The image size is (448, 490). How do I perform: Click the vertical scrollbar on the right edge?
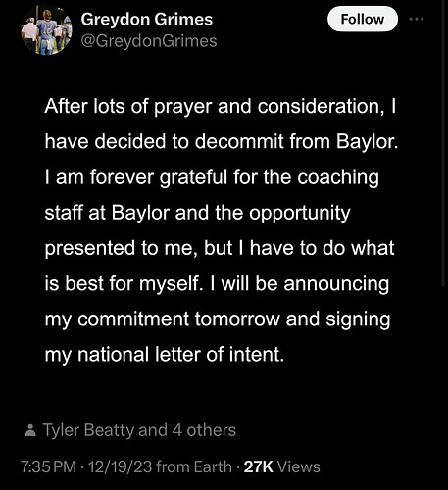[x=445, y=144]
